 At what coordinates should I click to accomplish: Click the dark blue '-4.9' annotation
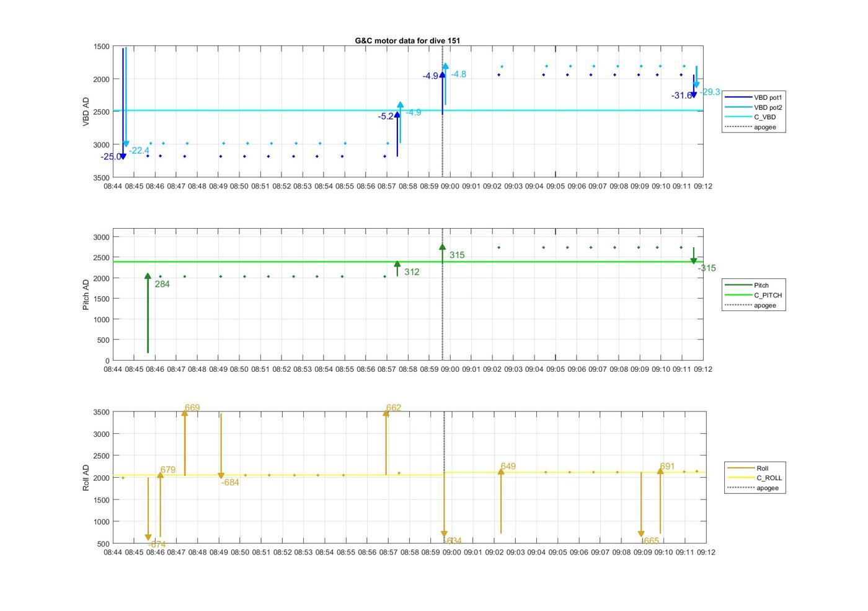(x=430, y=76)
